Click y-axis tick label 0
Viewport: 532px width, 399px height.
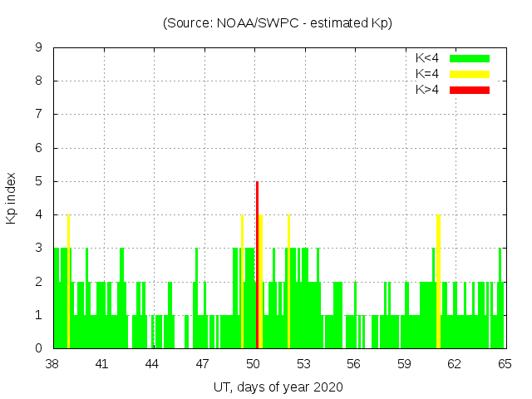[x=38, y=348]
